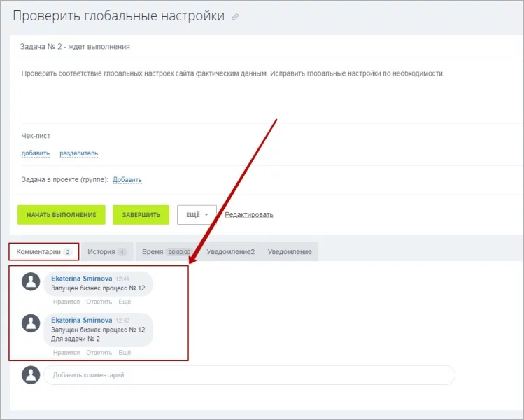
Task: Click the Добавить комментарий input field
Action: [248, 375]
